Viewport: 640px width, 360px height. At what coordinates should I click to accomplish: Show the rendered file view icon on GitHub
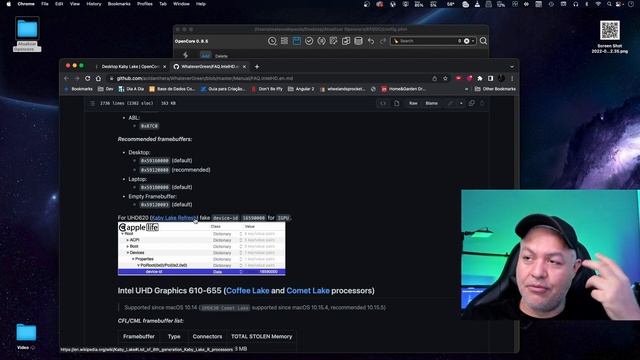click(396, 103)
